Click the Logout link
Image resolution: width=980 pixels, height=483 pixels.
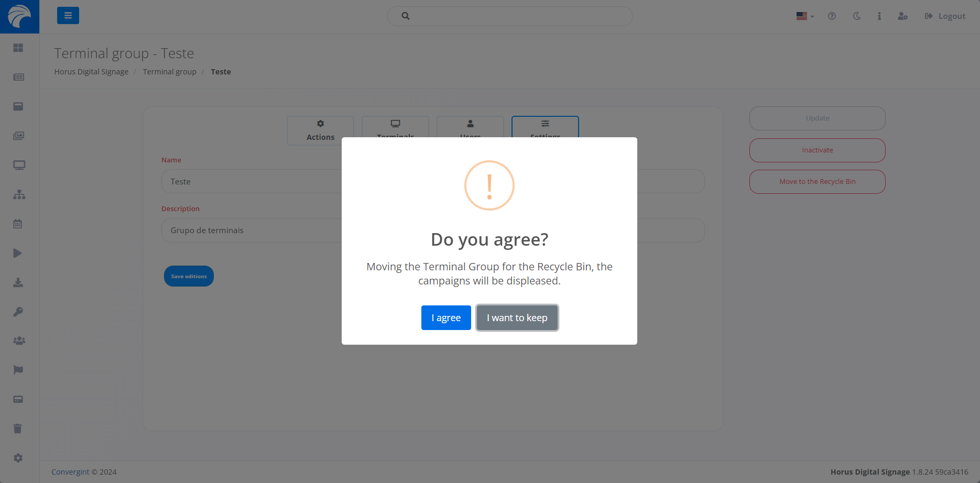[x=945, y=16]
